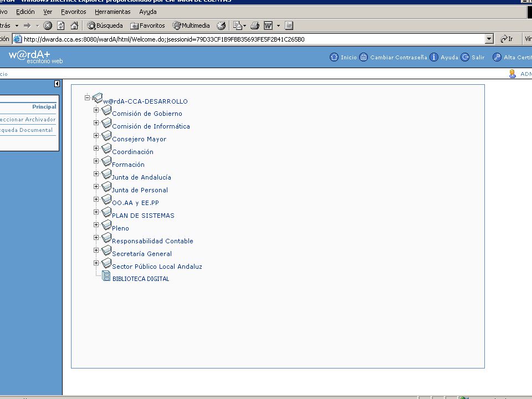Expand the Pleno node

pyautogui.click(x=96, y=224)
